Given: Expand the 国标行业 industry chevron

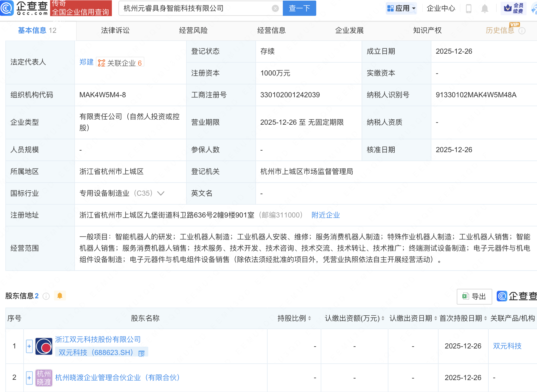Looking at the screenshot, I should coord(161,193).
